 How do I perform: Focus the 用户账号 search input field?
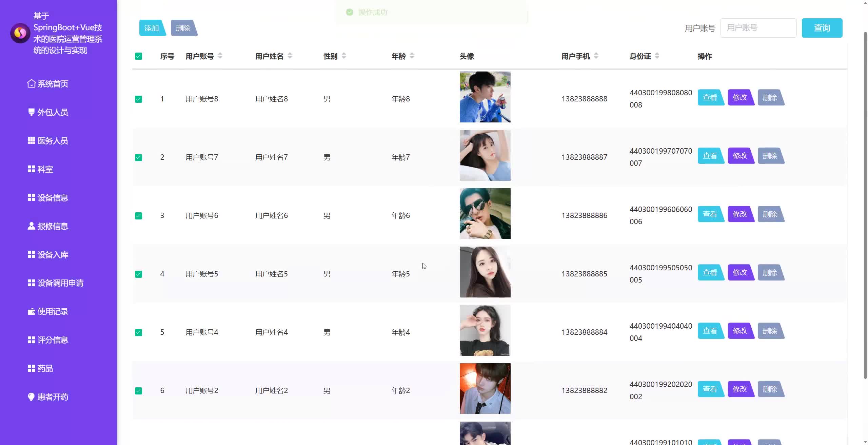click(x=758, y=28)
